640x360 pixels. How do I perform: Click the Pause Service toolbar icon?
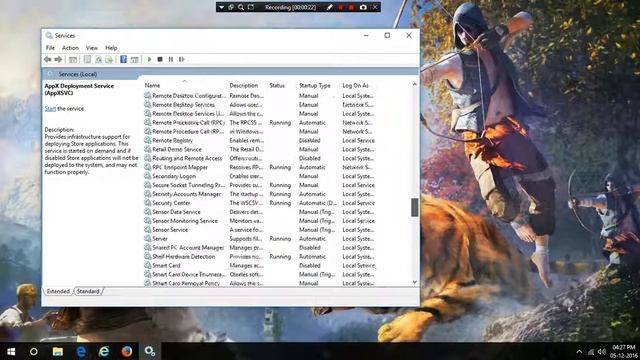[x=171, y=60]
